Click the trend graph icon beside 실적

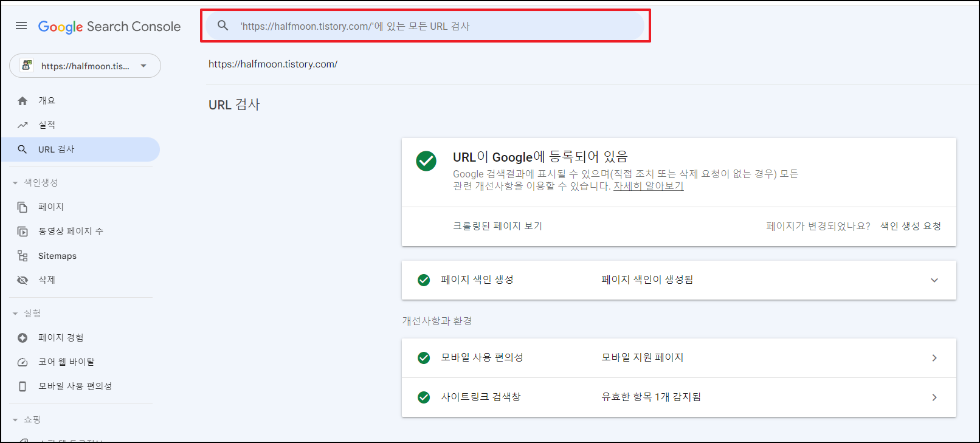pos(22,125)
